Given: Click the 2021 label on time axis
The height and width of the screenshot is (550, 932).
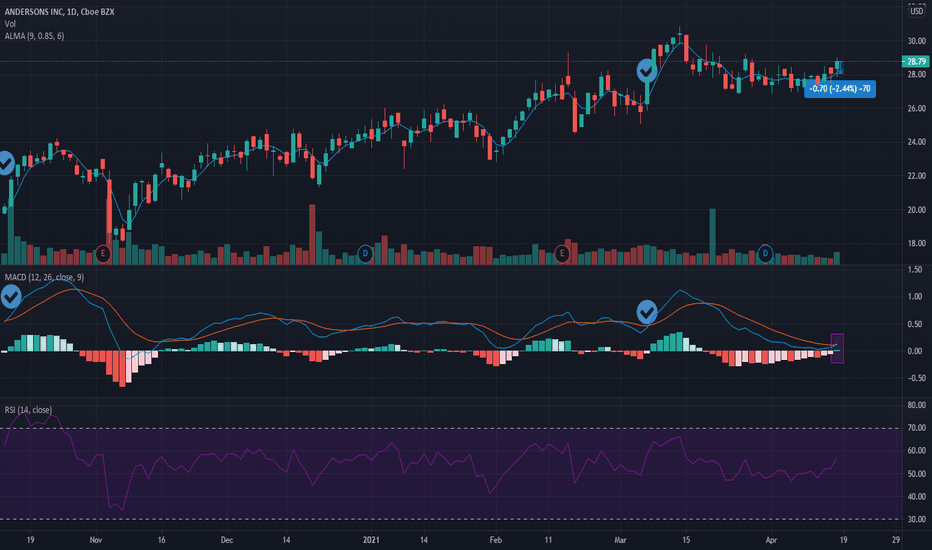Looking at the screenshot, I should (371, 540).
